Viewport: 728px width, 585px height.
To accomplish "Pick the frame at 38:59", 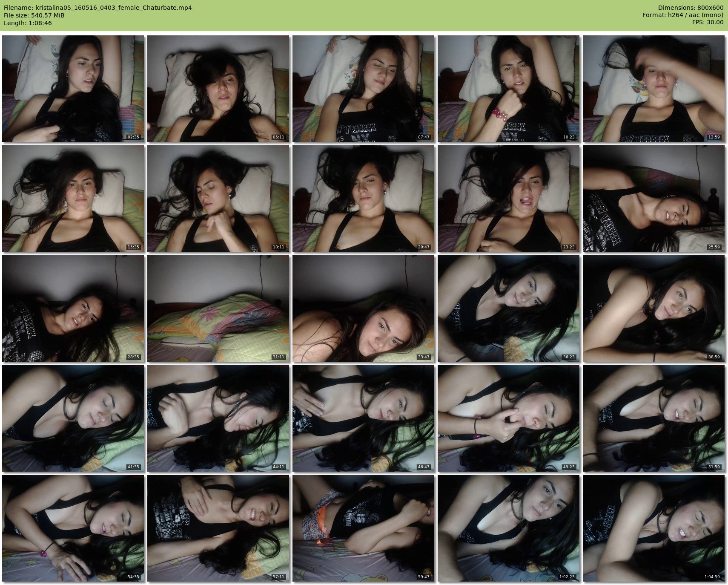I will pyautogui.click(x=654, y=308).
